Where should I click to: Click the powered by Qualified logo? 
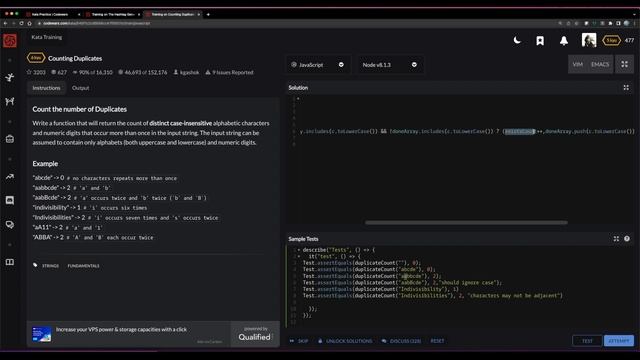(x=255, y=334)
